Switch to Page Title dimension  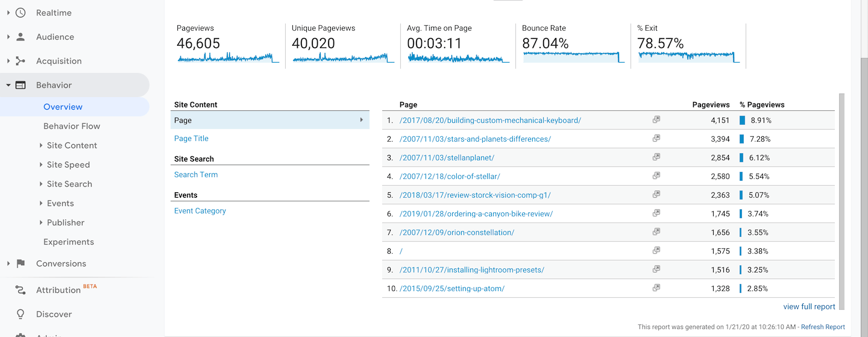[191, 138]
